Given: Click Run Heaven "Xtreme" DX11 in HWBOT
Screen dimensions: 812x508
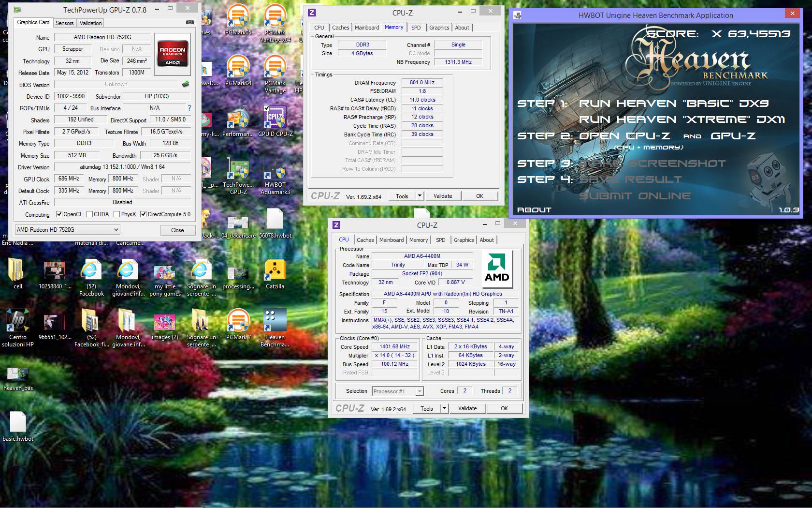Looking at the screenshot, I should 681,120.
